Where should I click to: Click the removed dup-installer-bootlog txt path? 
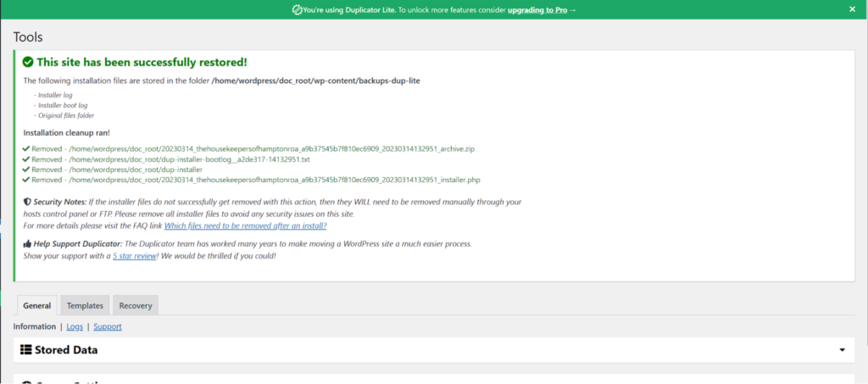coord(189,159)
